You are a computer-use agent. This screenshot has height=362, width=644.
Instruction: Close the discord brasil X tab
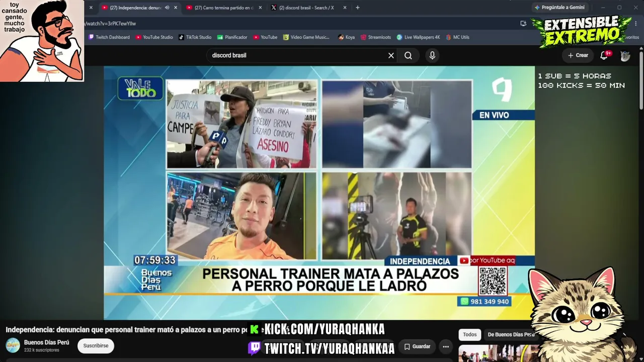click(x=345, y=8)
